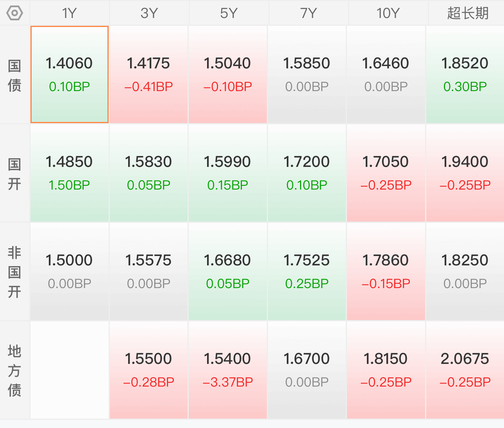Click the 5Y maturity header
This screenshot has height=428, width=504.
click(229, 13)
